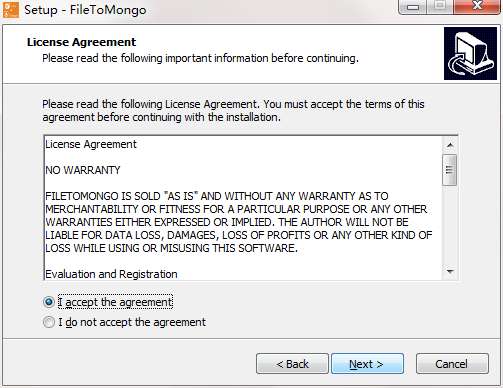
Task: Choose the 'I do not accept' radio button
Action: click(x=49, y=322)
